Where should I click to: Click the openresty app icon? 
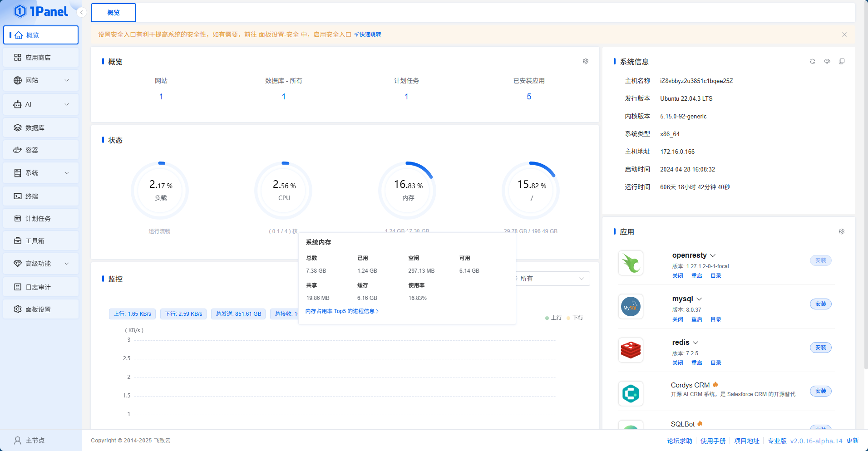click(631, 263)
